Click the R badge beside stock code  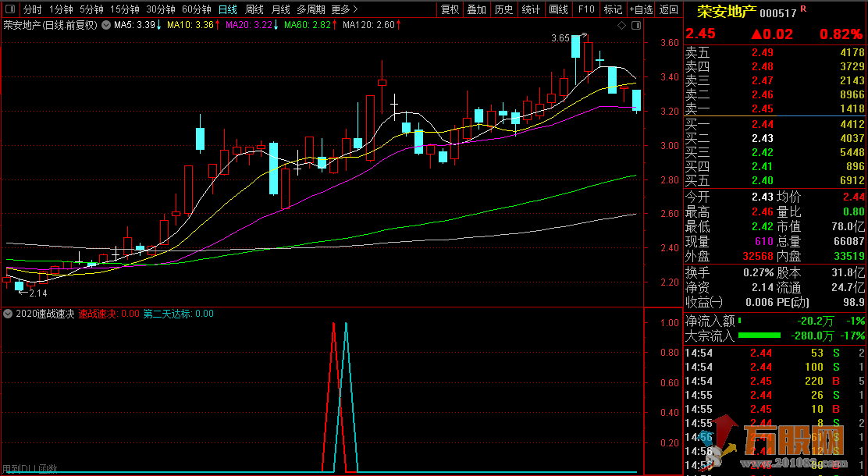point(804,9)
